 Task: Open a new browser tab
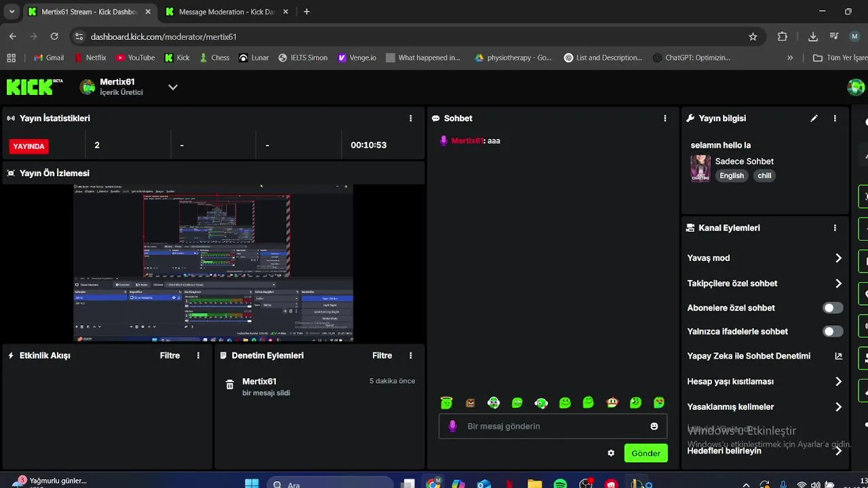[x=307, y=12]
